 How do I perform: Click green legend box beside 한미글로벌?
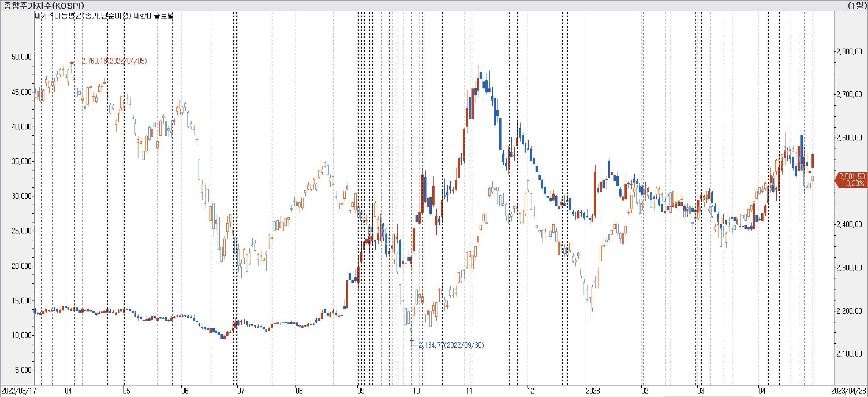click(136, 16)
